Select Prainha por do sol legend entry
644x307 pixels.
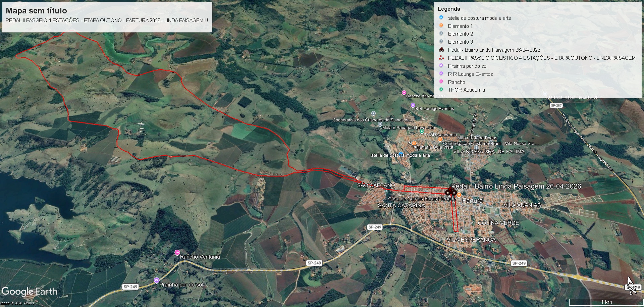coord(467,66)
